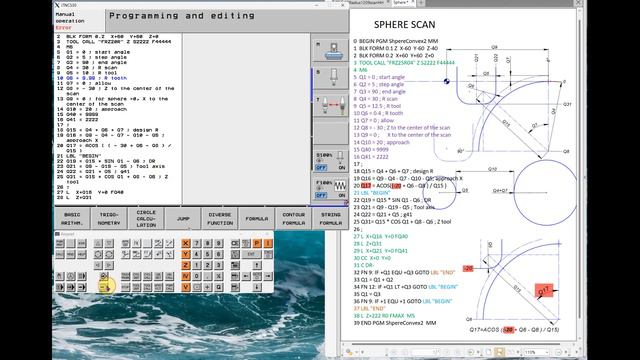Click the LBL SET key on keypad
Viewport: 640px width, 360px height.
(x=158, y=276)
